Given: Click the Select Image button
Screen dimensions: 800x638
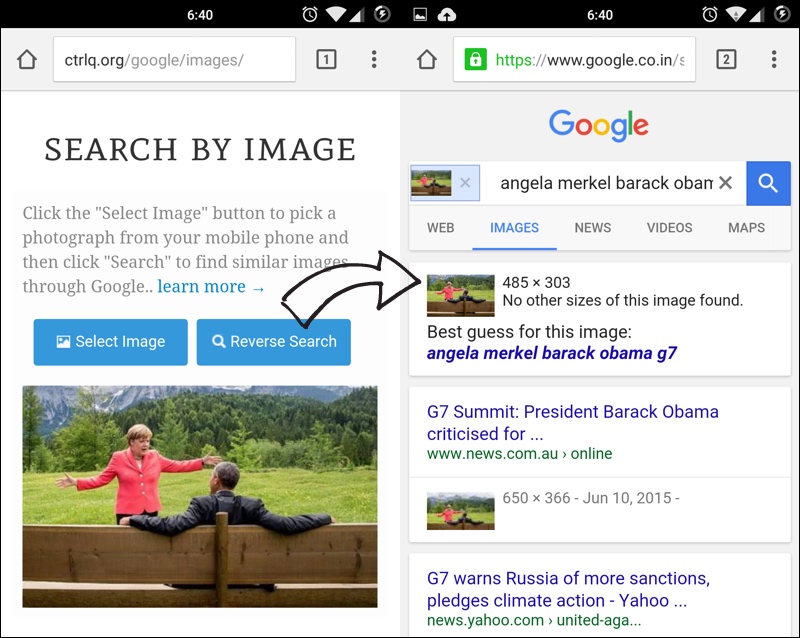Looking at the screenshot, I should click(111, 342).
